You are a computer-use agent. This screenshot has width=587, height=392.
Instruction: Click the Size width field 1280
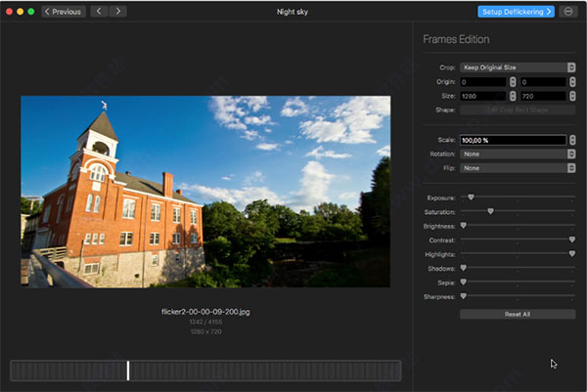click(x=483, y=96)
